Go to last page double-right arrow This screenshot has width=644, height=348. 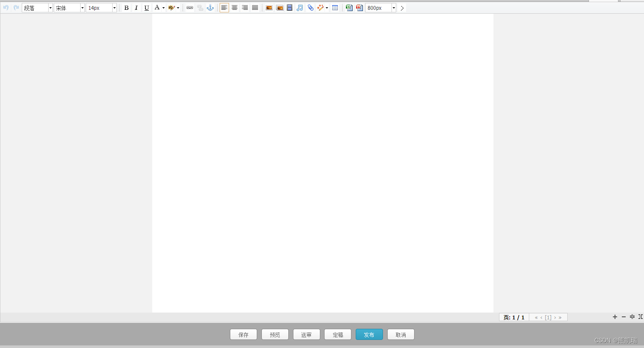(x=560, y=317)
